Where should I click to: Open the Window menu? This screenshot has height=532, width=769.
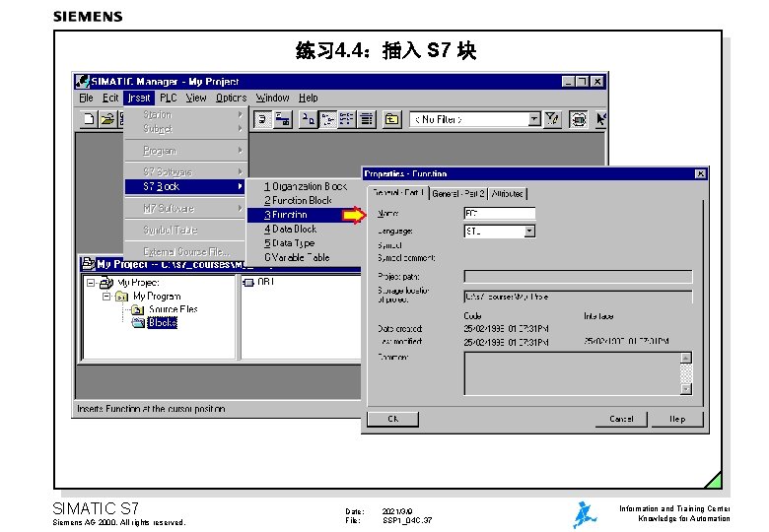[x=273, y=98]
